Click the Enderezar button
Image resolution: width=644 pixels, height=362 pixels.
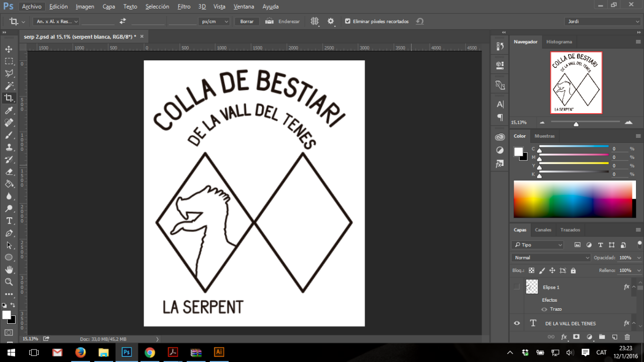(283, 22)
